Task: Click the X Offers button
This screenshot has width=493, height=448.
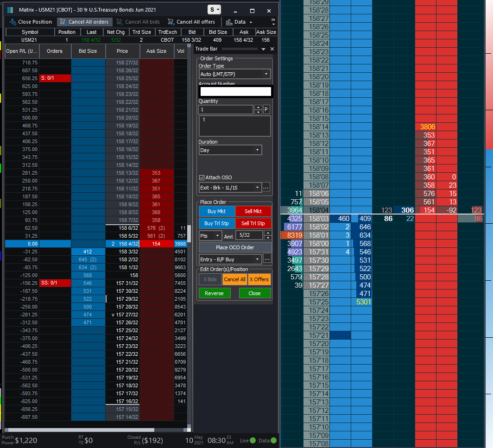Action: [259, 279]
